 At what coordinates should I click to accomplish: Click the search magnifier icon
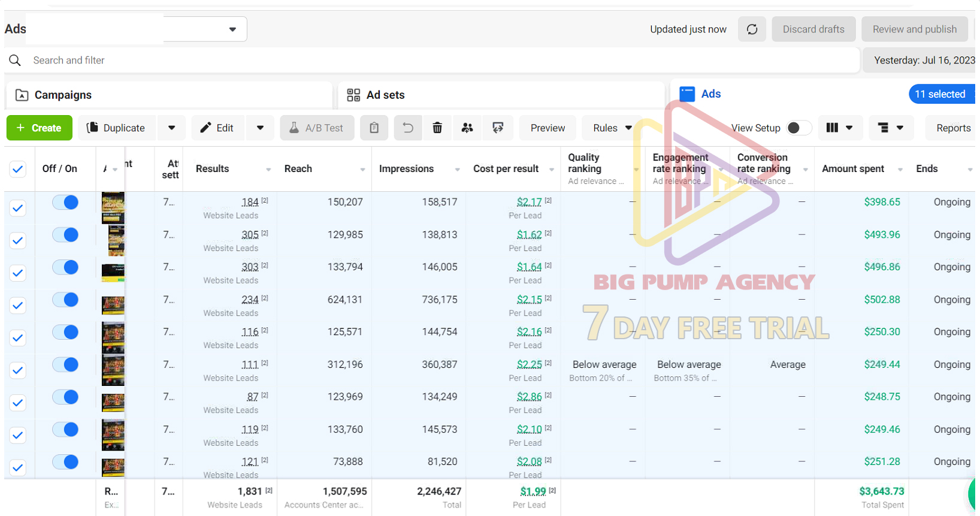(x=15, y=61)
